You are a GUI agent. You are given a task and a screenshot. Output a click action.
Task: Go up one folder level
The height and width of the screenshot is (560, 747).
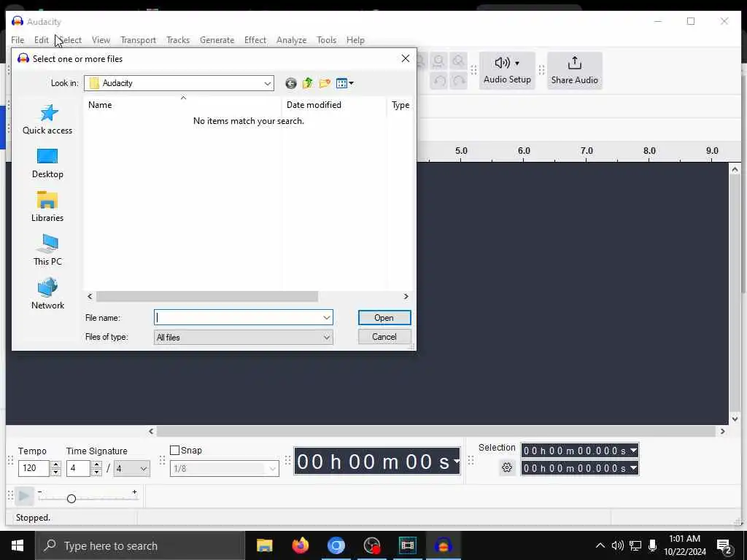(308, 83)
